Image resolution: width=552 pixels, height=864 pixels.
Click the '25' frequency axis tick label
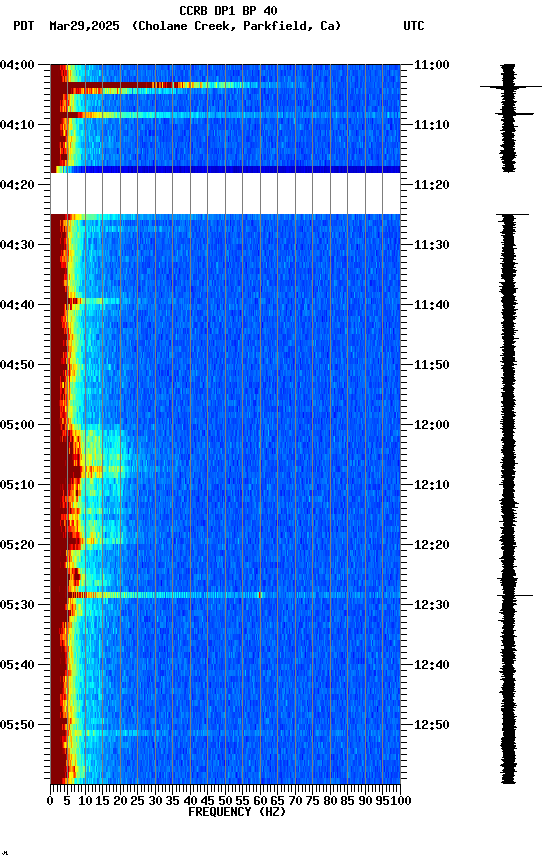pyautogui.click(x=138, y=802)
